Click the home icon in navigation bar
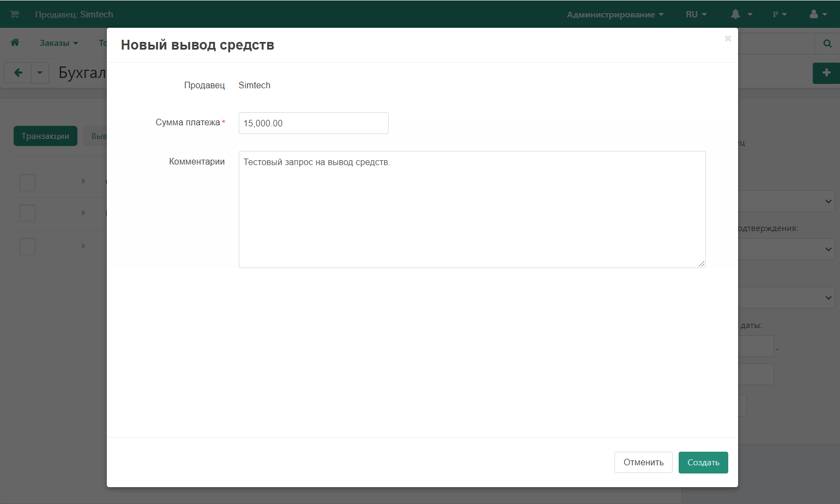 click(15, 42)
